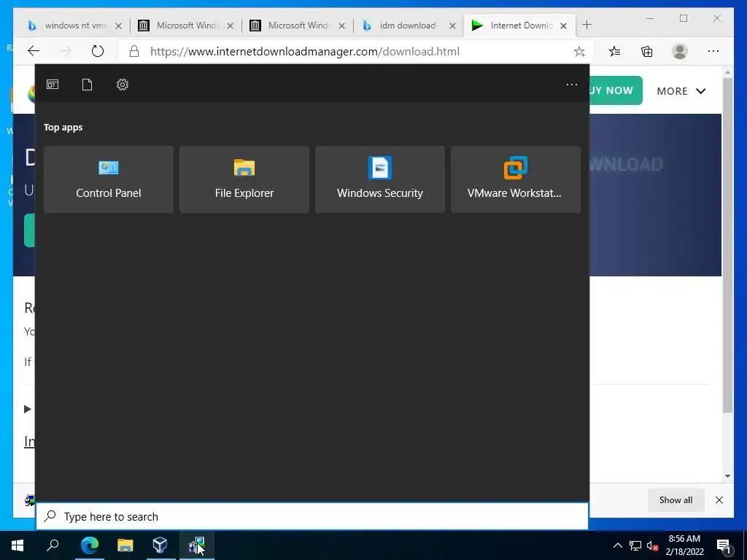Open the Favorites list icon

[614, 52]
